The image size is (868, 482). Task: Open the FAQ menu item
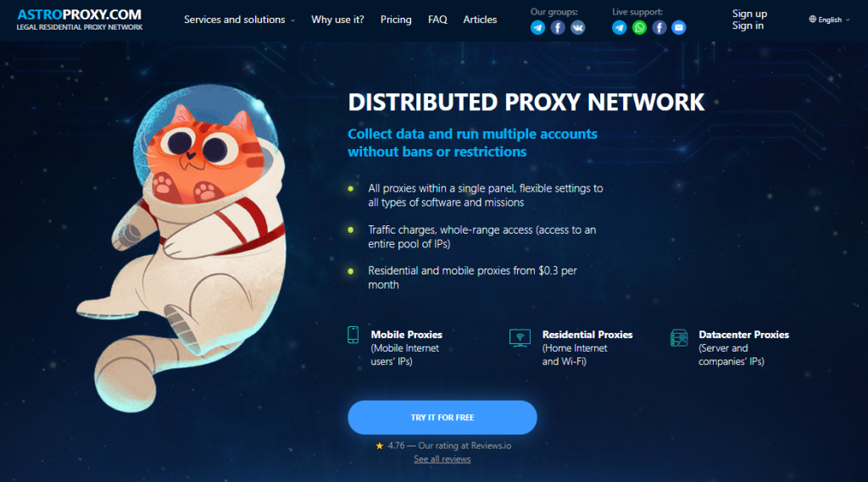[x=437, y=19]
